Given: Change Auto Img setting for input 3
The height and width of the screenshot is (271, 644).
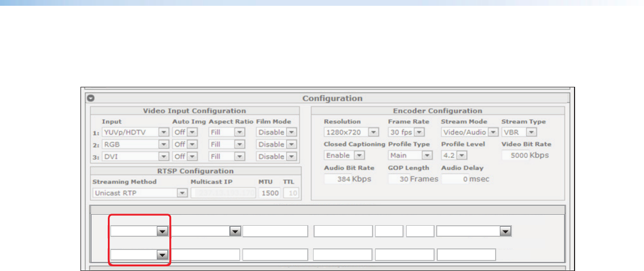Looking at the screenshot, I should (185, 156).
